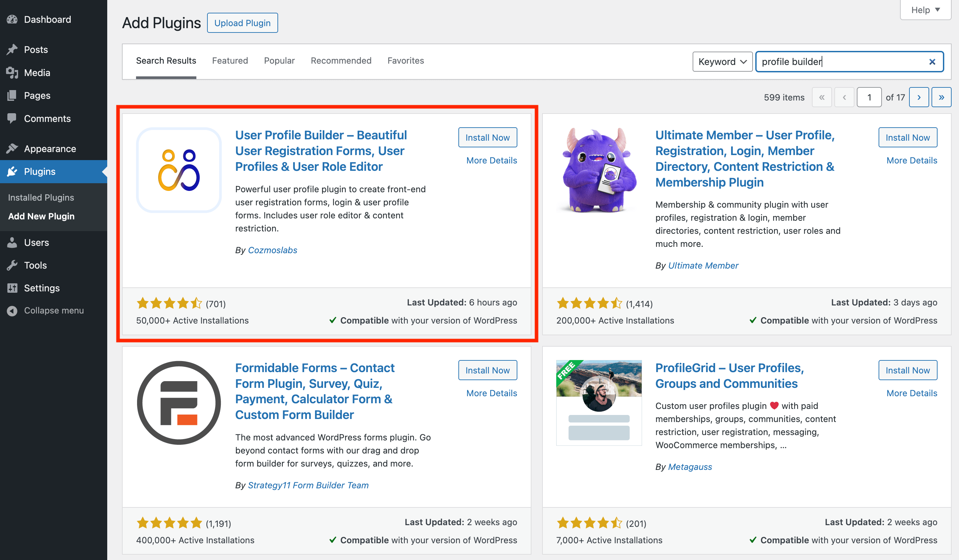The image size is (959, 560).
Task: Clear search field with the X icon
Action: tap(932, 62)
